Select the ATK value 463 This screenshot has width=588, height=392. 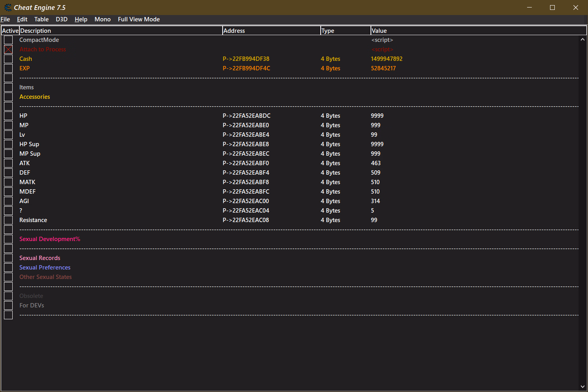[376, 163]
